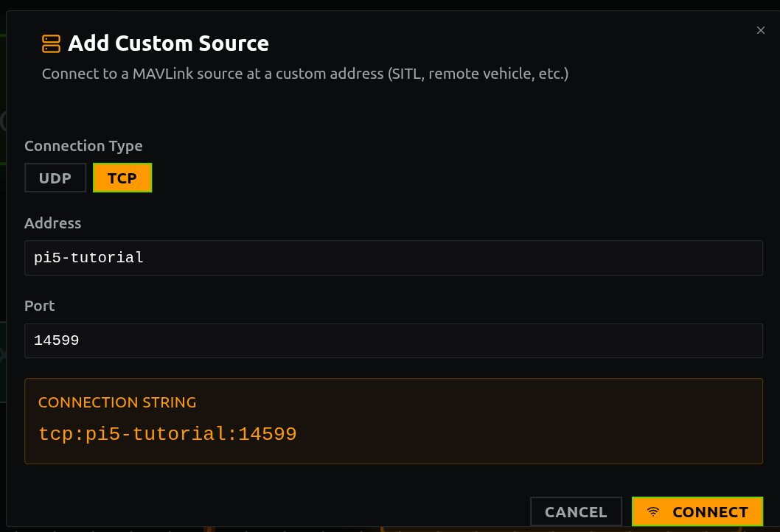Click the dimmed backdrop outside the dialog
The height and width of the screenshot is (532, 780).
tap(3, 221)
